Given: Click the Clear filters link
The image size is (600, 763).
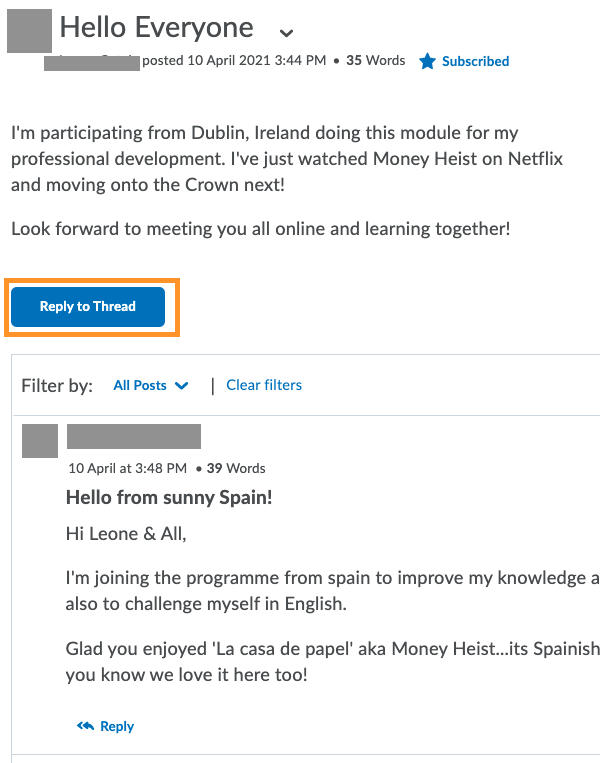Looking at the screenshot, I should (x=264, y=385).
